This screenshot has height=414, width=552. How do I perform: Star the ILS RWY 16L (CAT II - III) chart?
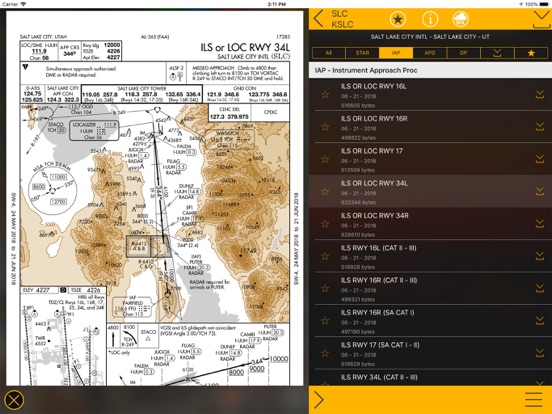pos(325,256)
